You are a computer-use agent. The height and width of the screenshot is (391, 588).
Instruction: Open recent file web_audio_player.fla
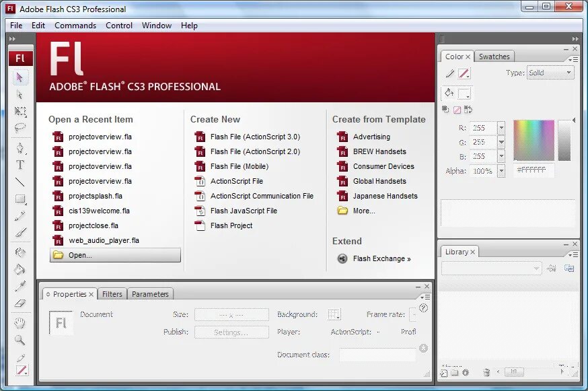[x=96, y=240]
